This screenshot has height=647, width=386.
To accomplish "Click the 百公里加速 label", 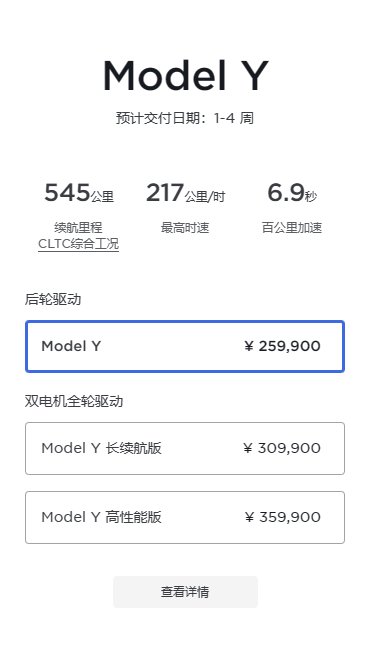I will pos(292,227).
